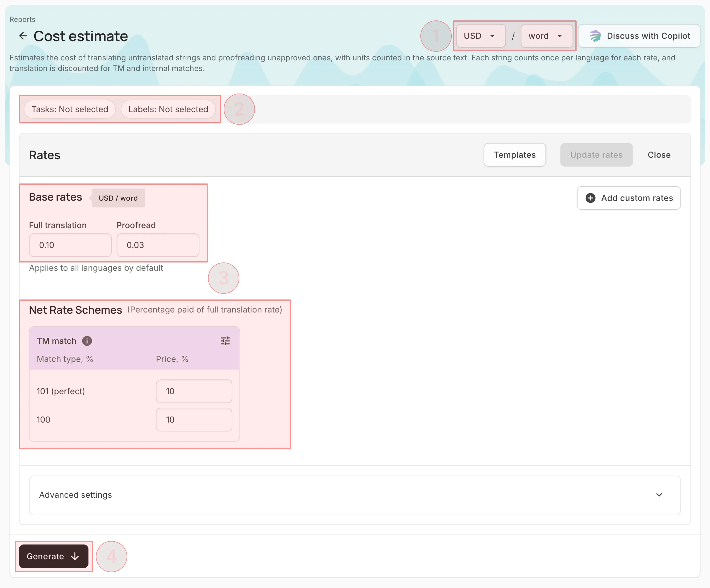Edit the Proofread rate field
Viewport: 710px width, 588px height.
pyautogui.click(x=158, y=245)
